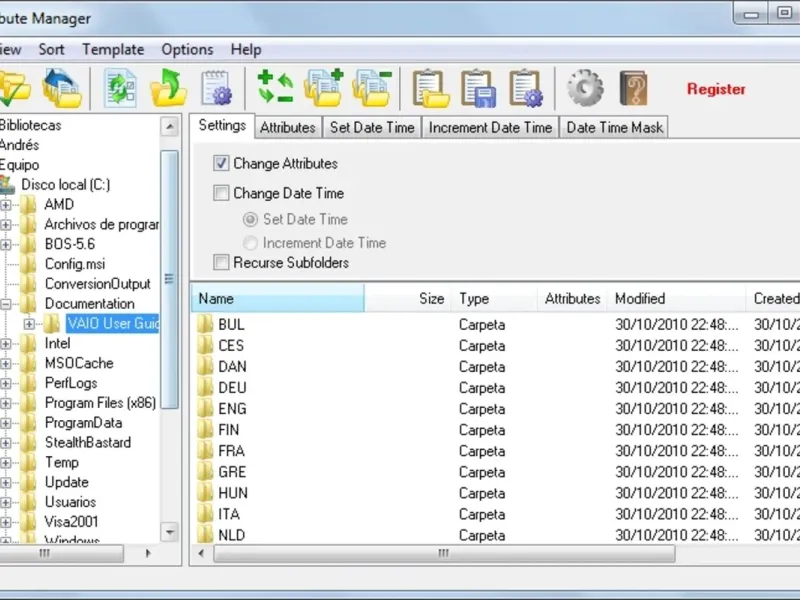Screen dimensions: 800x600
Task: Open the Help menu
Action: coord(246,49)
